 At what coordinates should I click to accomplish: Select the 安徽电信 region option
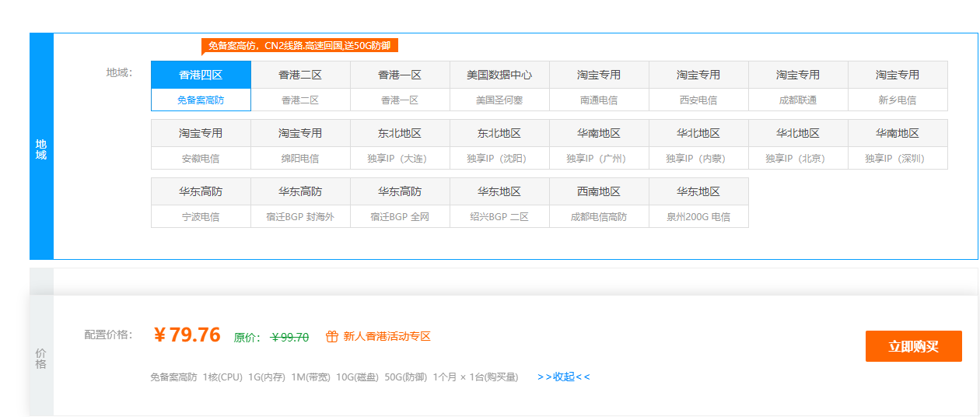pos(201,145)
